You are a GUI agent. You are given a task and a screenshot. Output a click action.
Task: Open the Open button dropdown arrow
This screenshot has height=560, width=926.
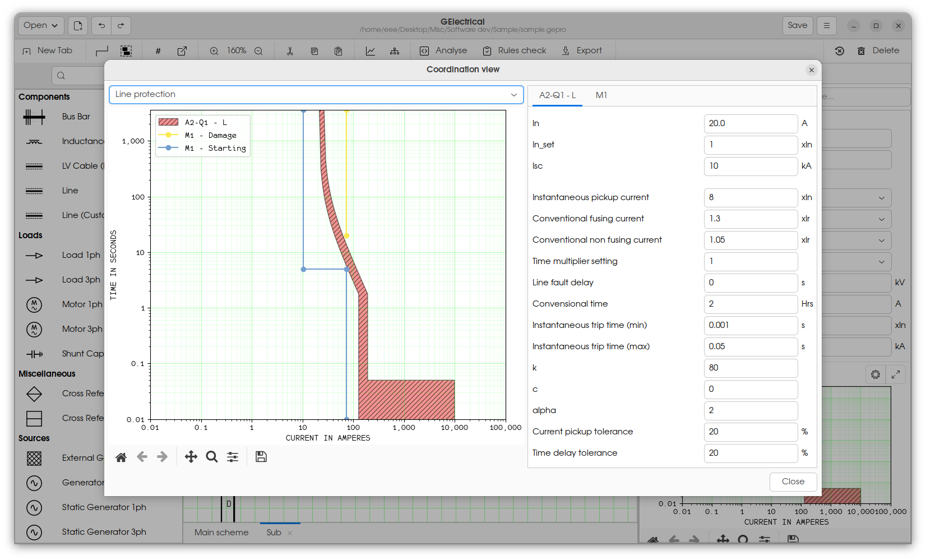(55, 26)
